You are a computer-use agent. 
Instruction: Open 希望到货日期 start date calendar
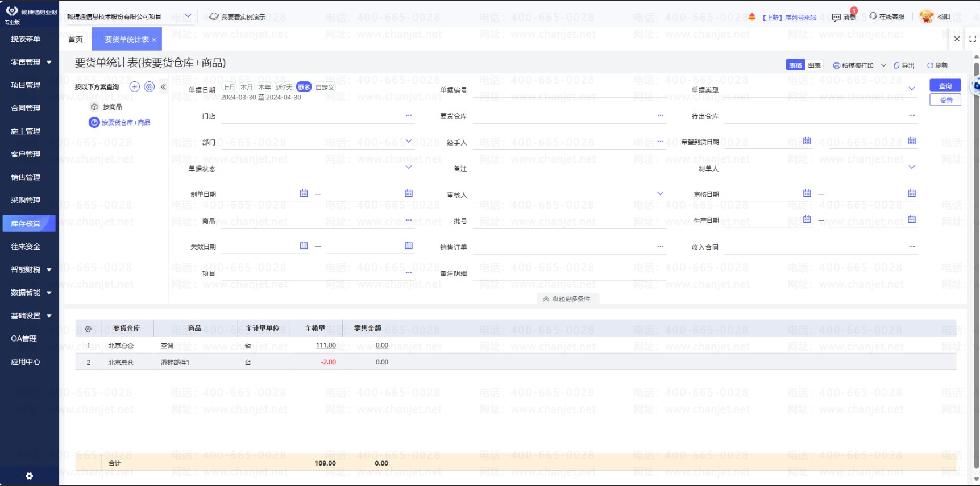807,140
